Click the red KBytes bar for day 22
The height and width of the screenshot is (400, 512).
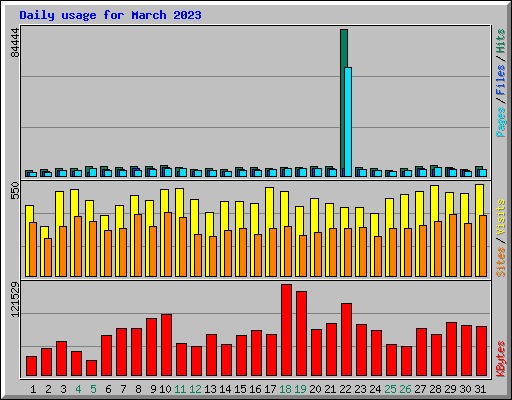pos(346,340)
